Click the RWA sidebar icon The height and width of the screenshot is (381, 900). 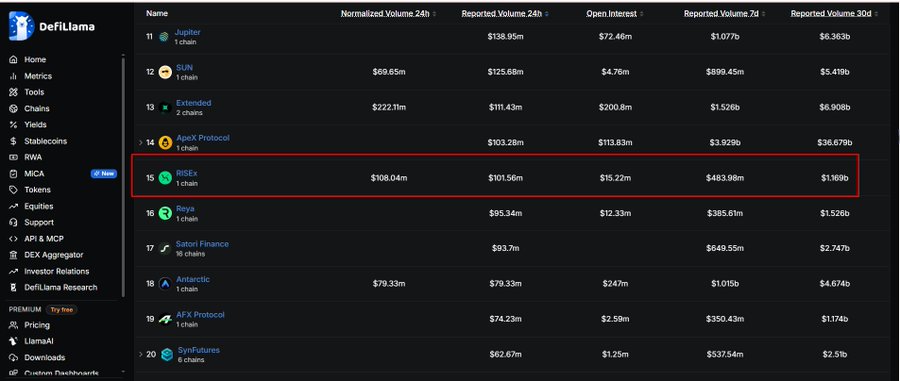(x=14, y=157)
